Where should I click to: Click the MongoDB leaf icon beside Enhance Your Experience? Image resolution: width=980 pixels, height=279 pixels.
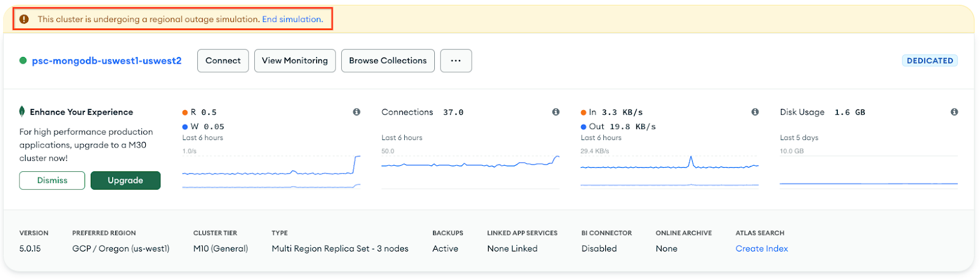click(x=22, y=111)
